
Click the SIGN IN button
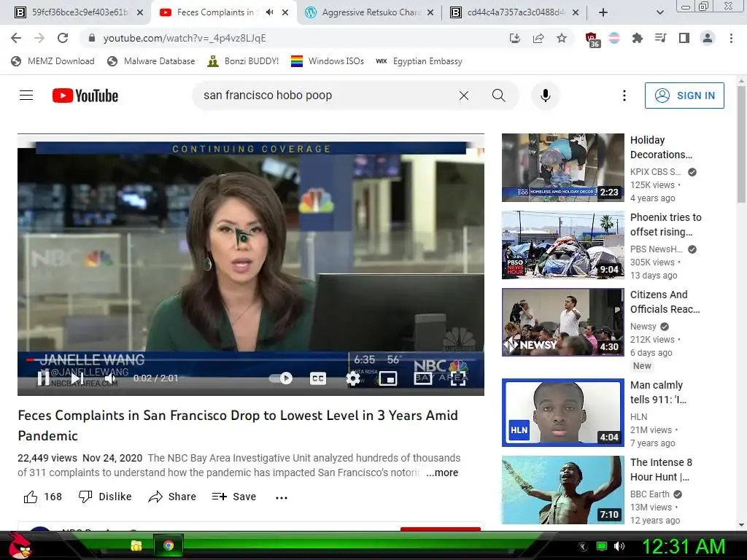tap(684, 96)
